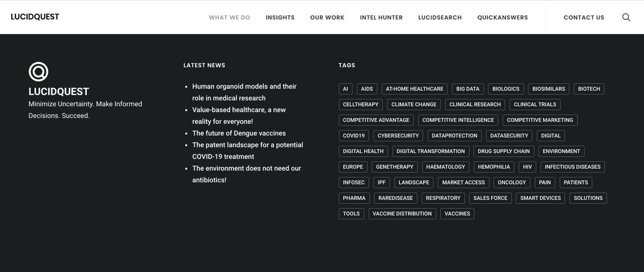
Task: Filter by Digital Transformation tag
Action: pos(431,151)
